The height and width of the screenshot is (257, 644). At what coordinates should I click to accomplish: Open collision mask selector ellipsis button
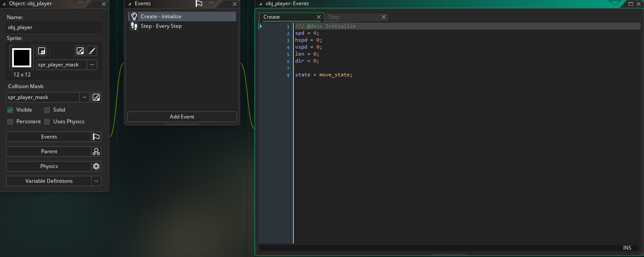pos(85,97)
